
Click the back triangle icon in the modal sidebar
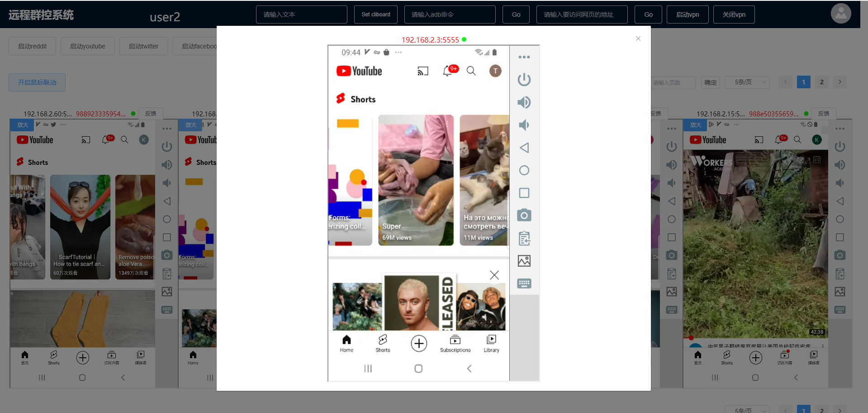point(524,148)
